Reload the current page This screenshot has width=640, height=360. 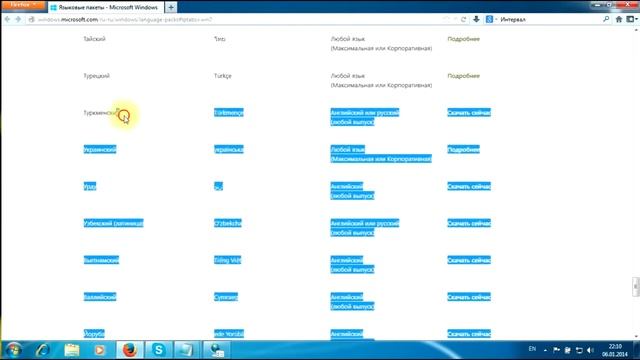(463, 19)
